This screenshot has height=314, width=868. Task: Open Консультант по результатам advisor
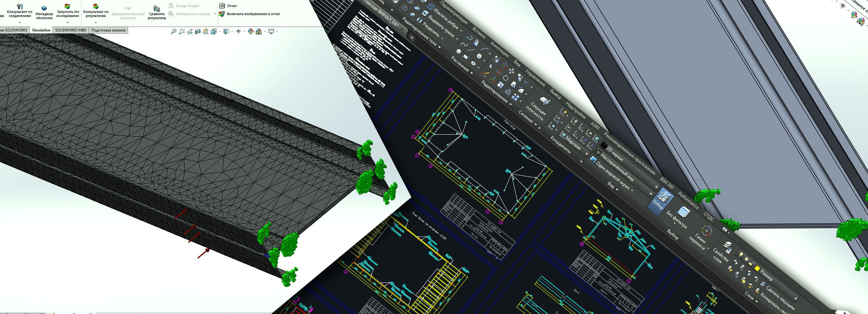pyautogui.click(x=96, y=11)
